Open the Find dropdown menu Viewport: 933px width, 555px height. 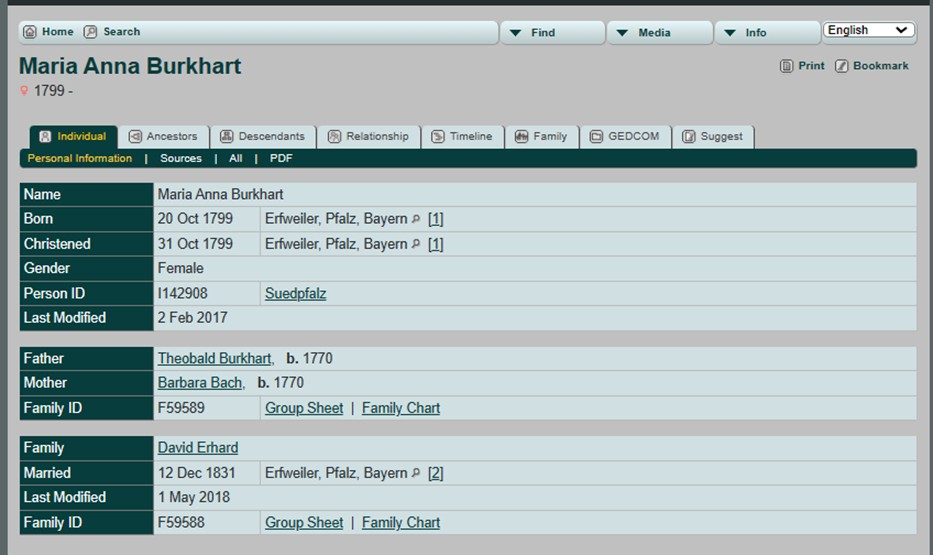point(552,33)
